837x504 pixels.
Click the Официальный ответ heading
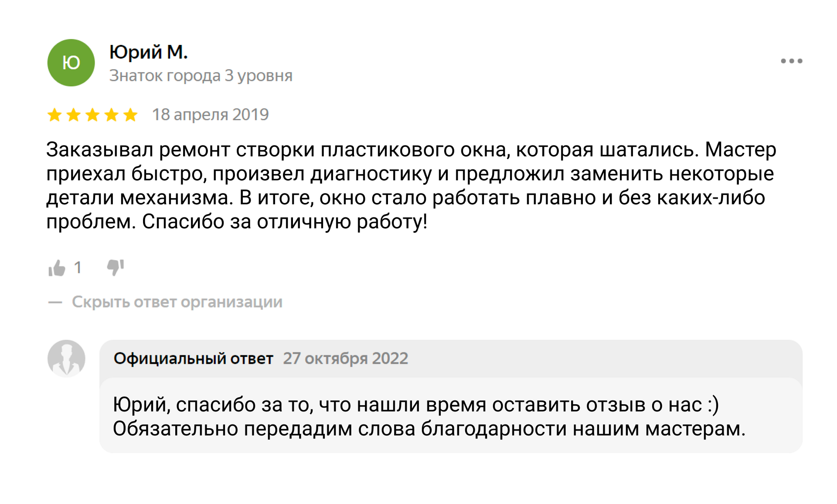point(193,359)
